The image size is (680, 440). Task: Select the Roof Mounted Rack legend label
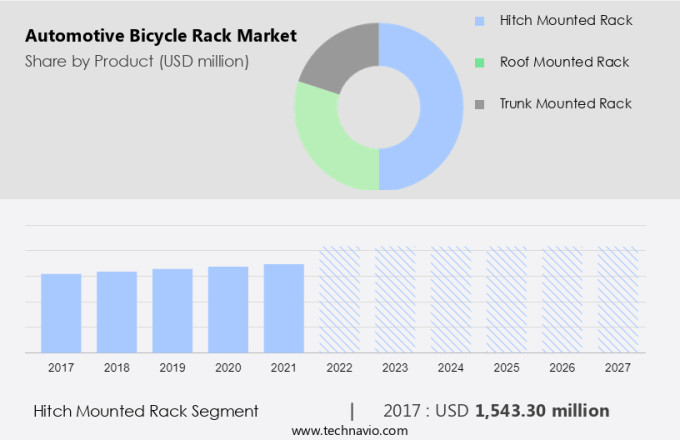coord(564,62)
